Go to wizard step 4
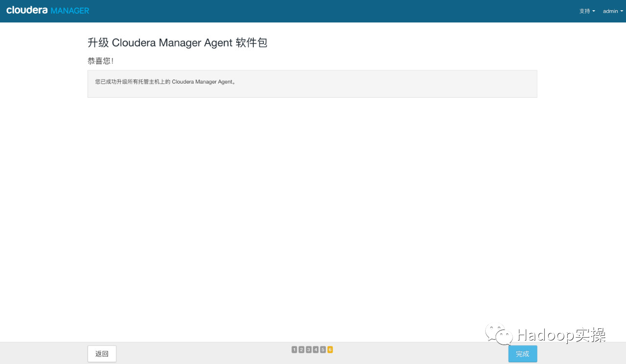Screen dimensions: 626x364 [x=315, y=349]
